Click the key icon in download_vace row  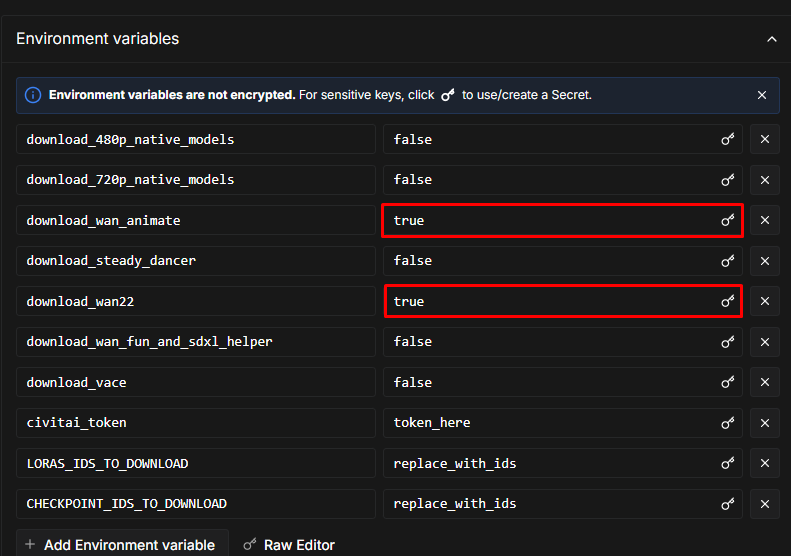coord(728,382)
